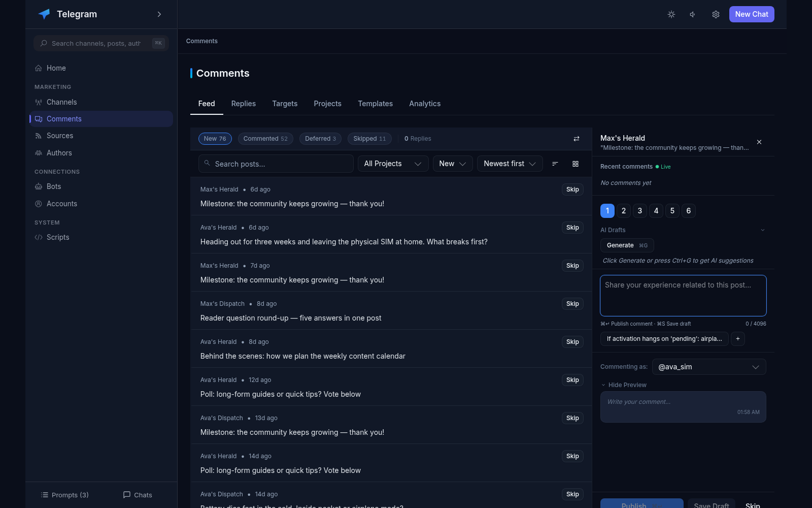Screen dimensions: 812x508
Task: Collapse preview with Hide Preview
Action: [x=624, y=385]
